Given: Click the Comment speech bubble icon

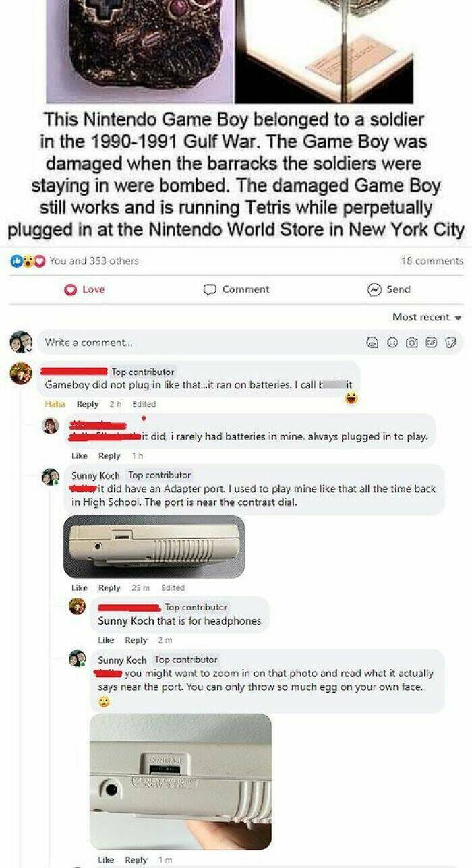Looking at the screenshot, I should click(x=211, y=289).
